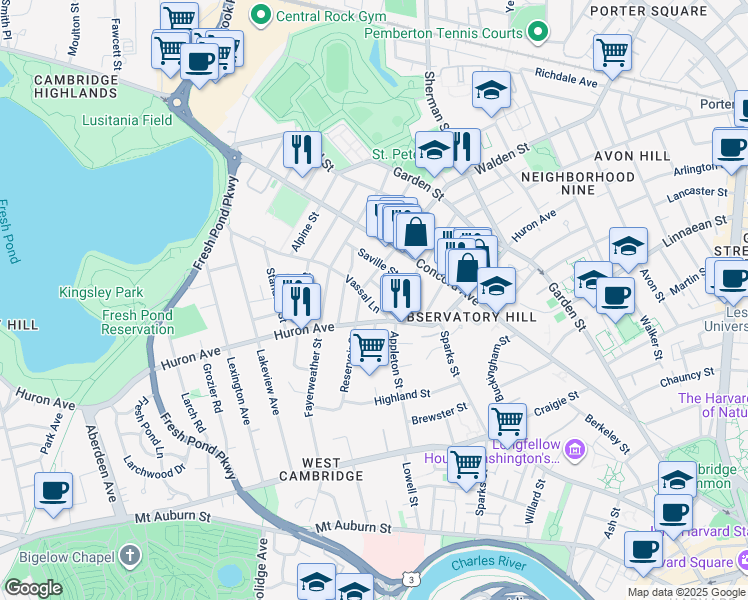Click the NEIGHBORHOOD NINE label
Viewport: 748px width, 600px height.
point(578,184)
